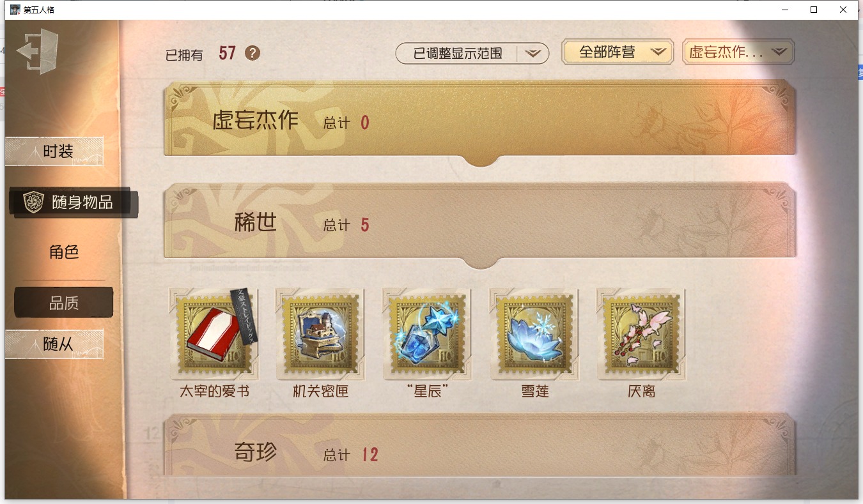Expand the 全部阵营 faction filter
Viewport: 863px width, 504px height.
point(618,52)
